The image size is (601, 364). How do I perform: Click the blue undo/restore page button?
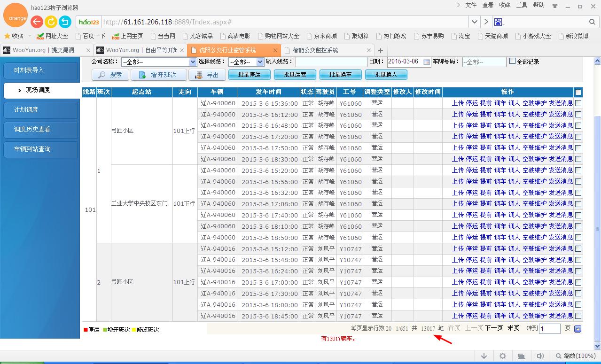click(x=65, y=22)
